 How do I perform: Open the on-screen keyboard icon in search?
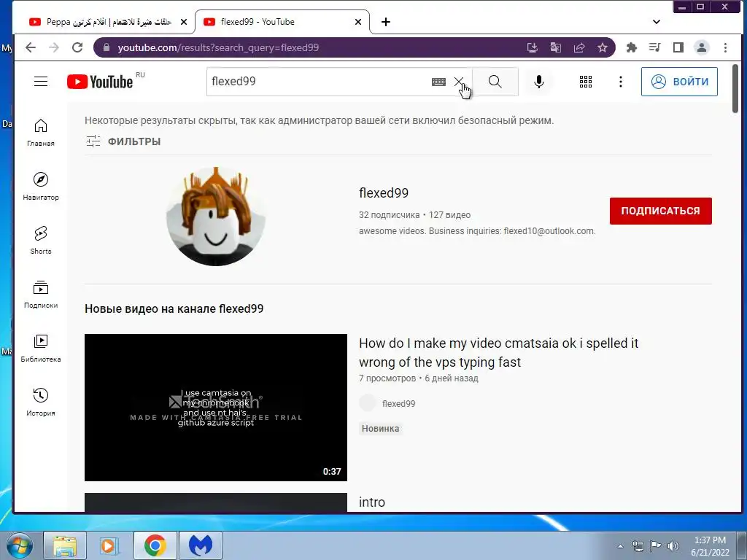(x=438, y=82)
